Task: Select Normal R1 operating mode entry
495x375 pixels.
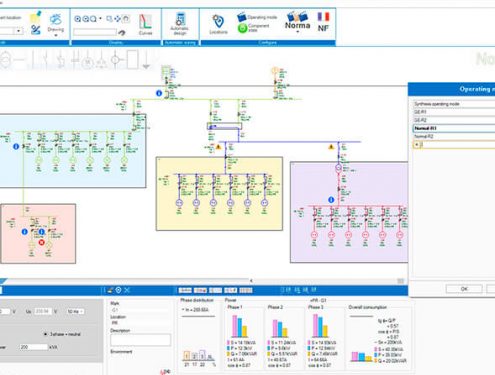Action: pos(454,128)
